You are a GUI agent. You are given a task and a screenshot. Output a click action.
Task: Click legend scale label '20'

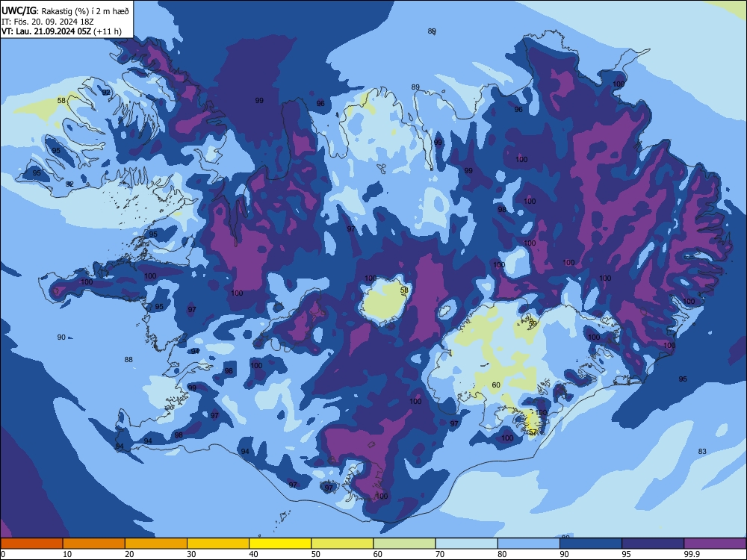[x=129, y=554]
